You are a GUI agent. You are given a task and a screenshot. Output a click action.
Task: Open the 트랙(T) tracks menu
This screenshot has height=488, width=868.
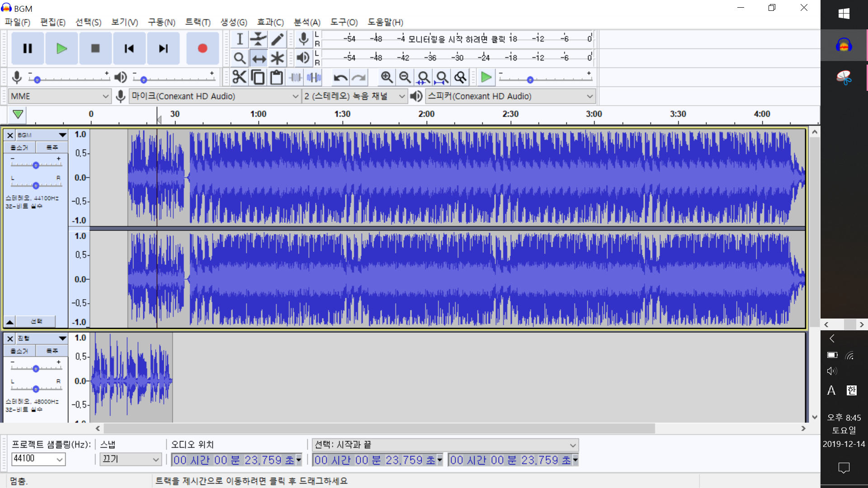198,22
